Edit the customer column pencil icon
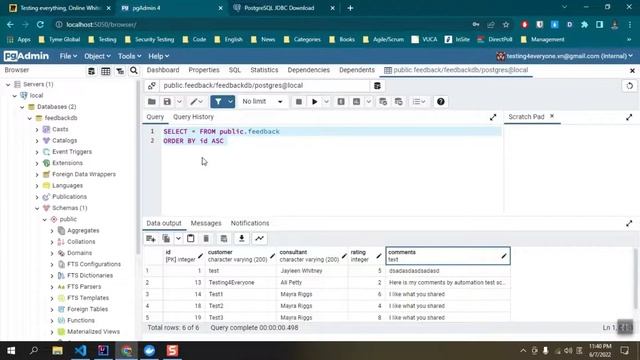This screenshot has width=640, height=360. click(x=272, y=256)
